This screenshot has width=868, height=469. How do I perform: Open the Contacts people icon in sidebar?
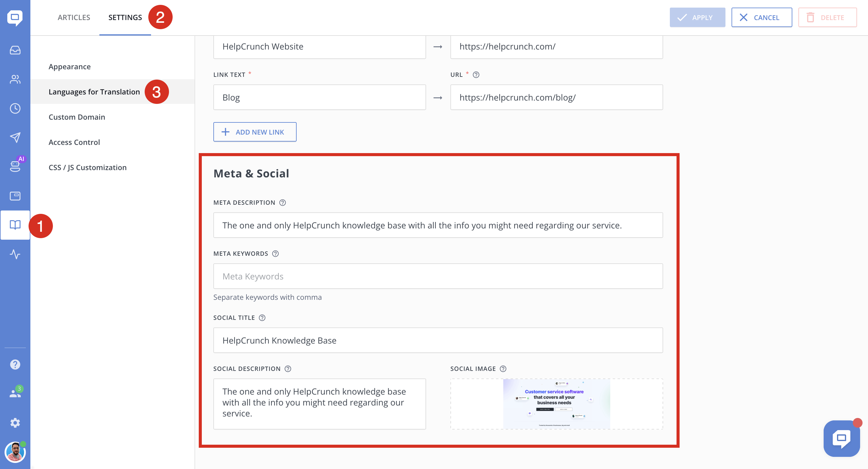coord(15,79)
